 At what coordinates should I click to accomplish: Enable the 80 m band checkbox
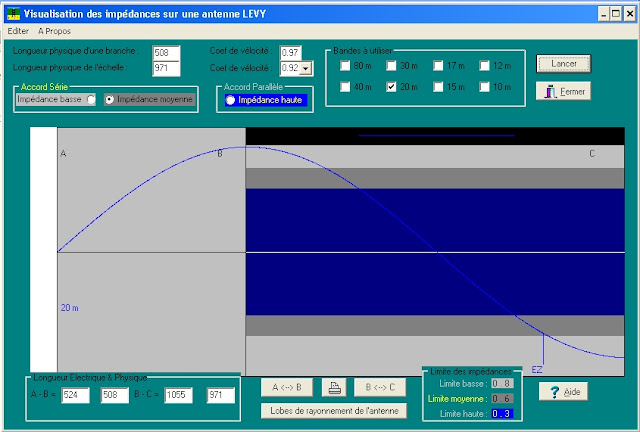pos(345,66)
